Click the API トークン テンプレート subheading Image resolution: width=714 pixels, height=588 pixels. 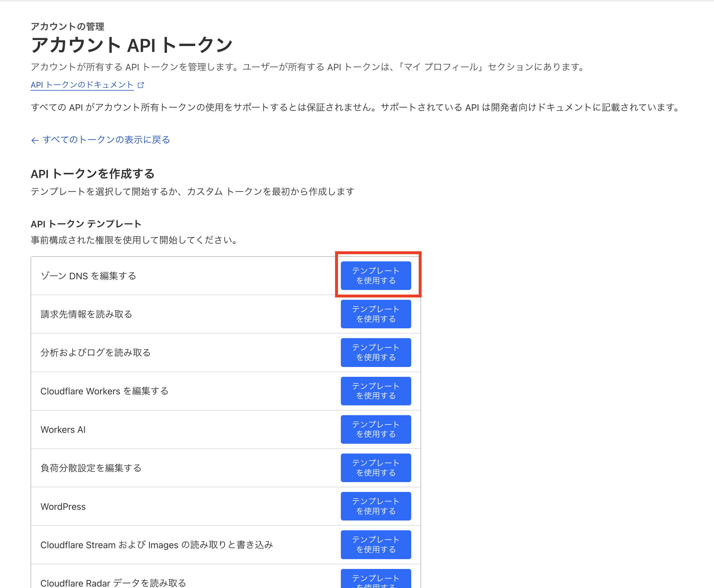[86, 224]
